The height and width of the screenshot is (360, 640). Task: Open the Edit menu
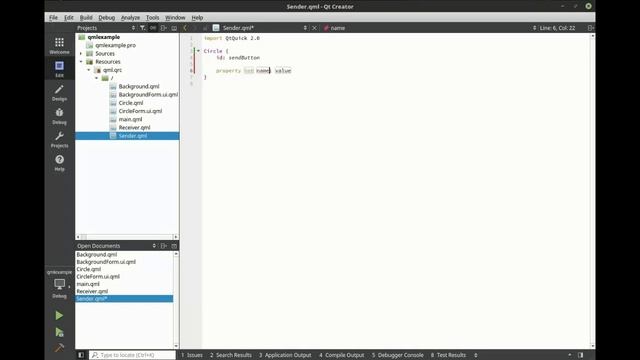pos(69,18)
